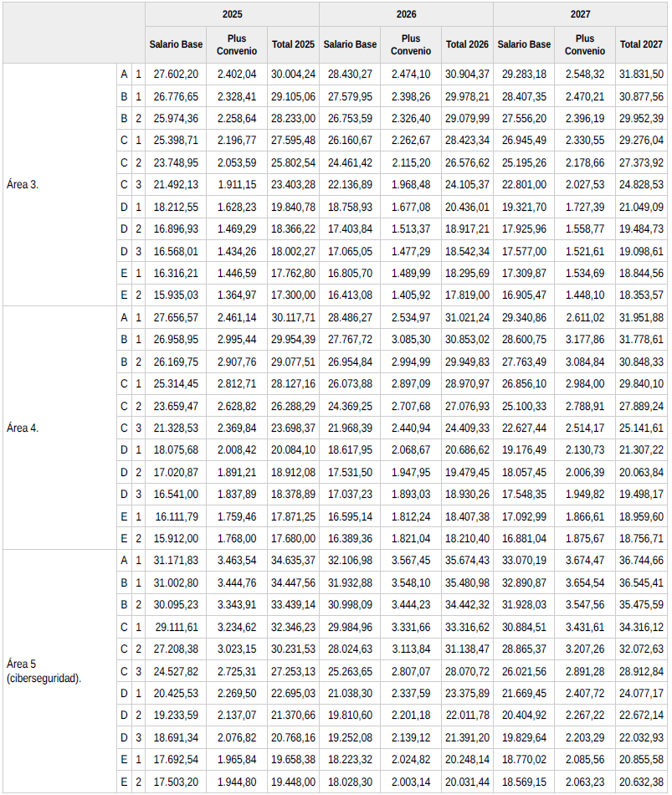Select the Total 2025 column header
672x795 pixels.
coord(293,44)
